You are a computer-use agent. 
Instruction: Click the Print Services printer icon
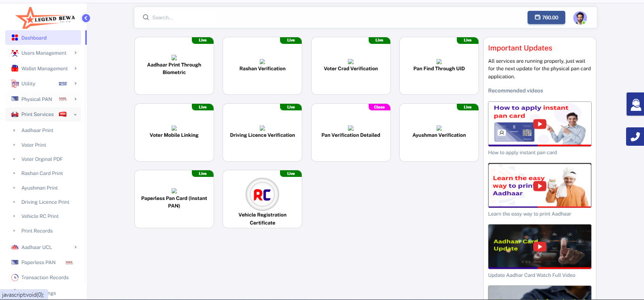point(15,114)
